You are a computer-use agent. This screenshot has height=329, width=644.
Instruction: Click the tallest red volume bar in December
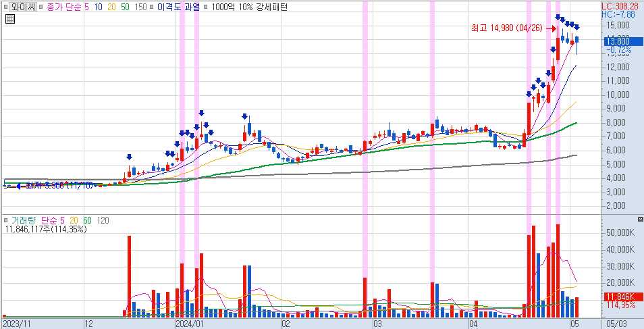coord(130,276)
